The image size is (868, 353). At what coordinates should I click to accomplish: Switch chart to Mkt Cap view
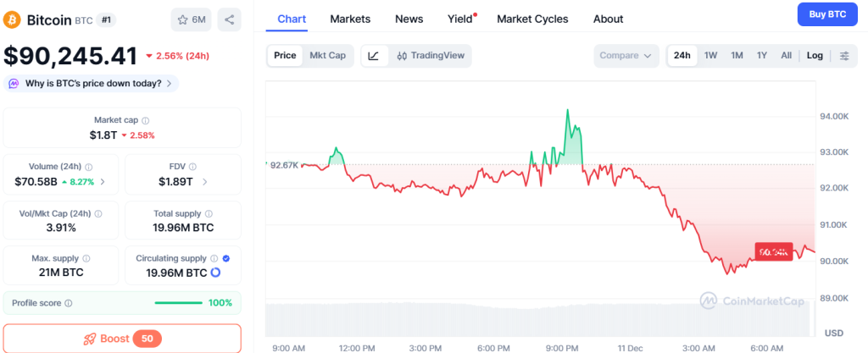coord(327,56)
